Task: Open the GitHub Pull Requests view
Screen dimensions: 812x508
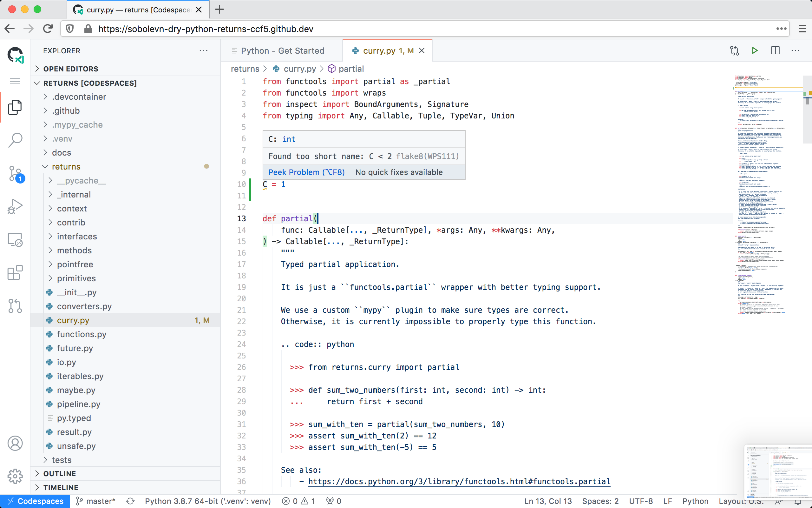Action: click(15, 306)
